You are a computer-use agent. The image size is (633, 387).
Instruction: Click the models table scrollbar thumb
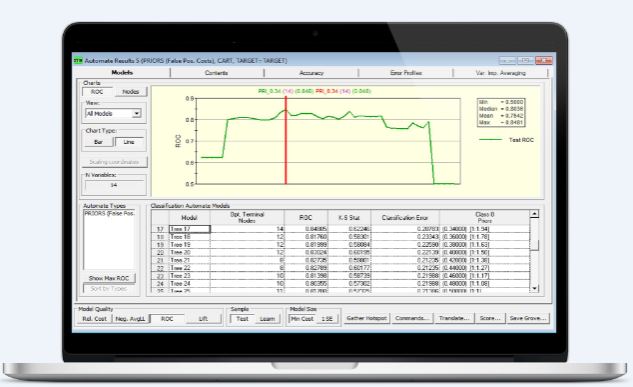coord(534,245)
